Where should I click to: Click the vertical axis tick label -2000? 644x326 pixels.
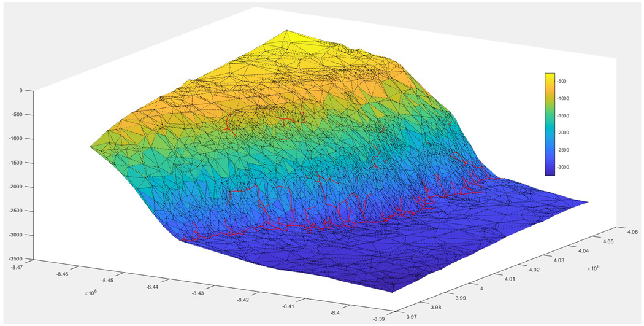click(17, 187)
